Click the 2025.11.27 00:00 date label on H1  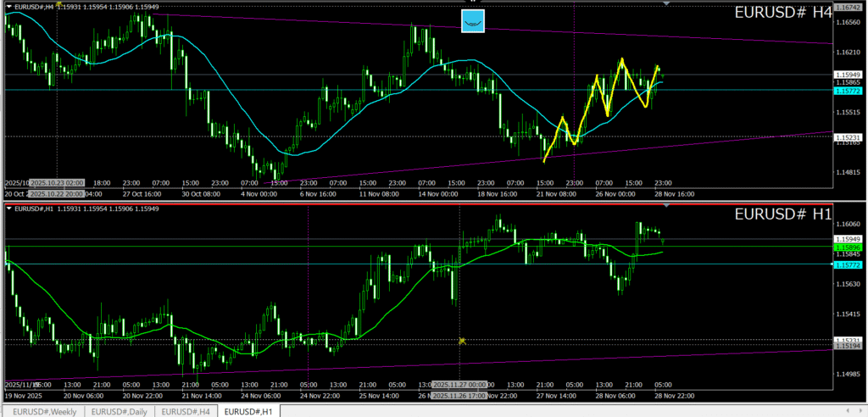(x=460, y=385)
